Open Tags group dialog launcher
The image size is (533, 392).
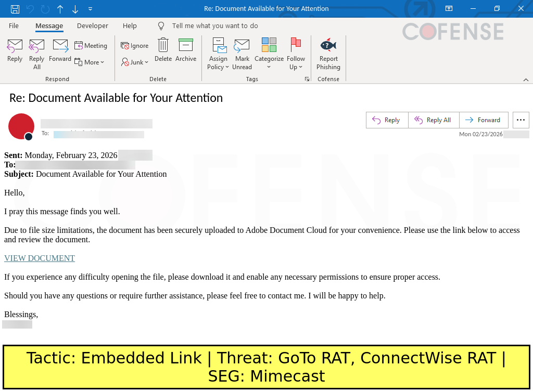(307, 79)
